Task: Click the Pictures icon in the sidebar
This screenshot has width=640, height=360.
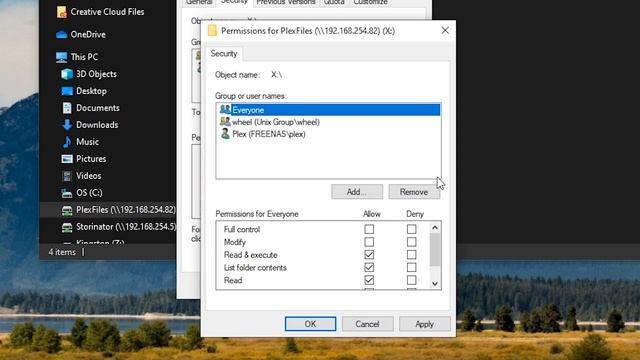Action: pos(67,159)
